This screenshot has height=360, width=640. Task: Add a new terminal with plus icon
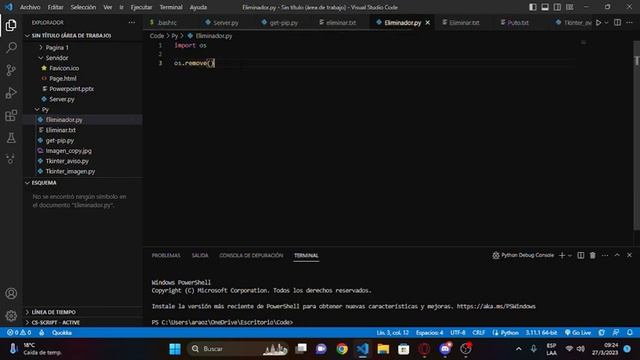click(562, 256)
